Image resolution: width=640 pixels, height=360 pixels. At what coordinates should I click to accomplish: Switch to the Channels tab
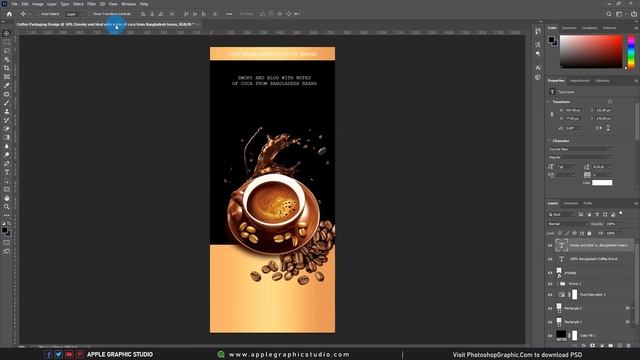(571, 203)
